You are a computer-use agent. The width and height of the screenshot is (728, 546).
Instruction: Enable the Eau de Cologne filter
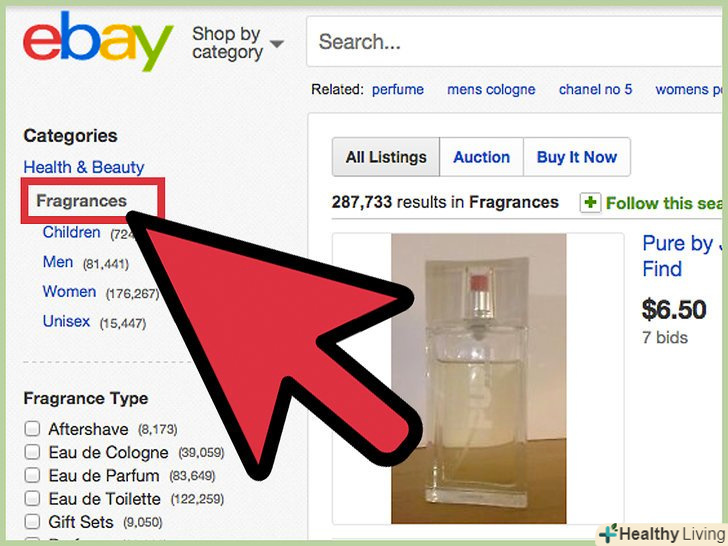(x=32, y=452)
